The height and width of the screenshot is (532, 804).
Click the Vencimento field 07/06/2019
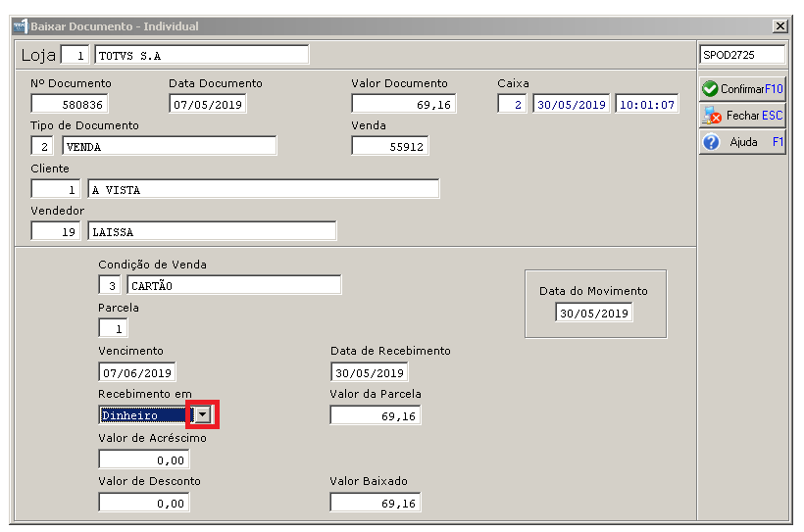(x=137, y=372)
